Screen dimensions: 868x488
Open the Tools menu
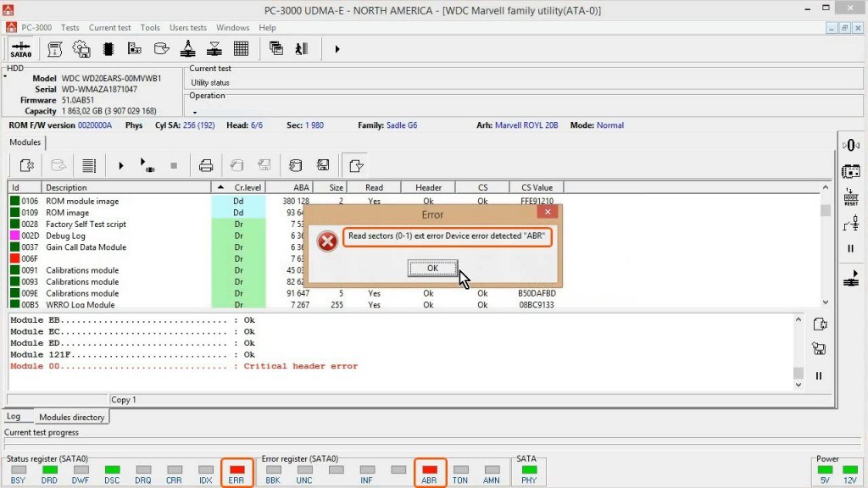coord(150,27)
